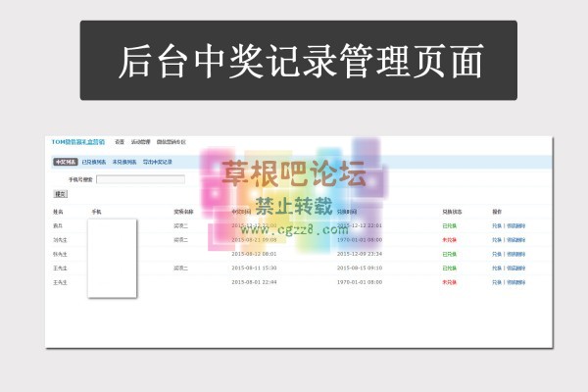The image size is (588, 392).
Task: Click the 导出中奖记录 export link
Action: (158, 162)
